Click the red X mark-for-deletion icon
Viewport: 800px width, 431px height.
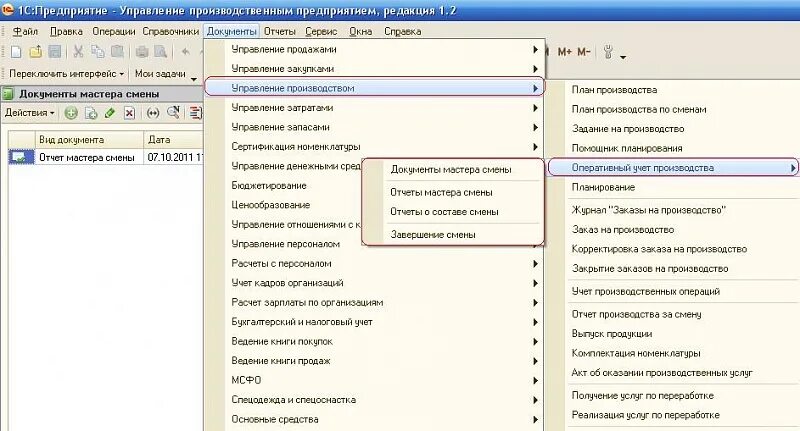[x=130, y=113]
